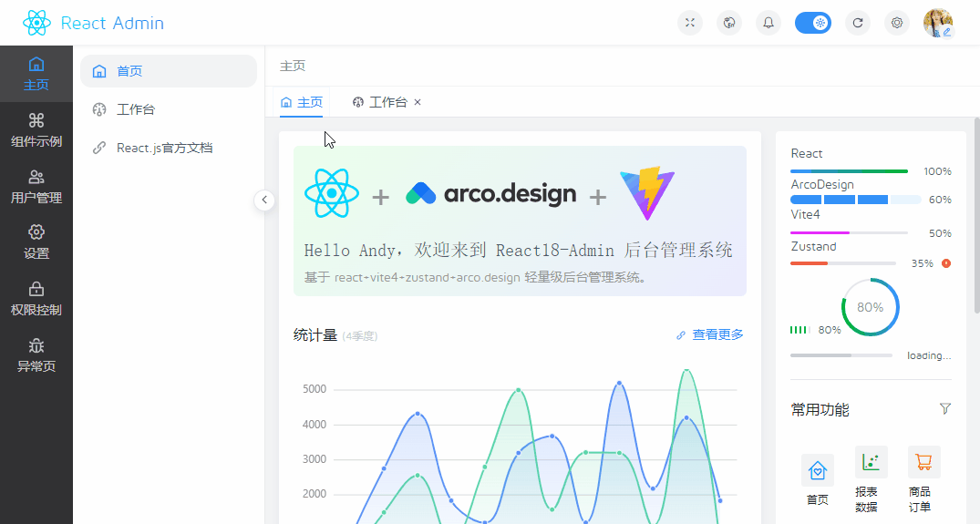
Task: Open the settings gear in header
Action: click(897, 23)
